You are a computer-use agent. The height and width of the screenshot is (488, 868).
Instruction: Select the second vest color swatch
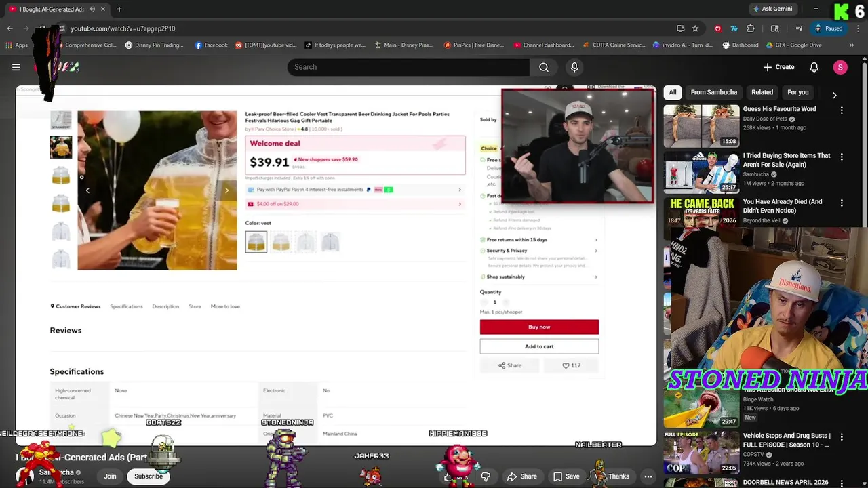(x=281, y=242)
